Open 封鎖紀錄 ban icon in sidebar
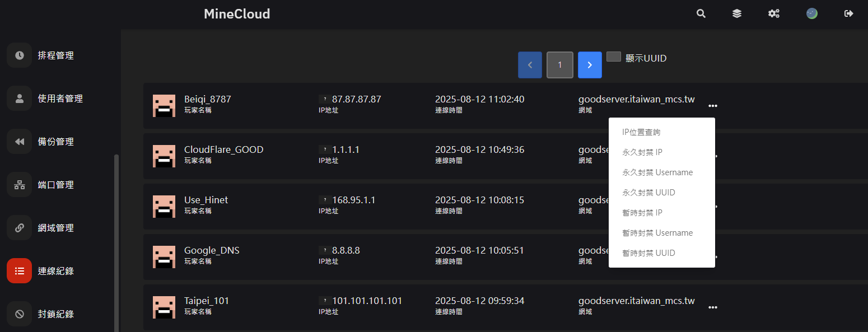Image resolution: width=868 pixels, height=332 pixels. pos(20,314)
